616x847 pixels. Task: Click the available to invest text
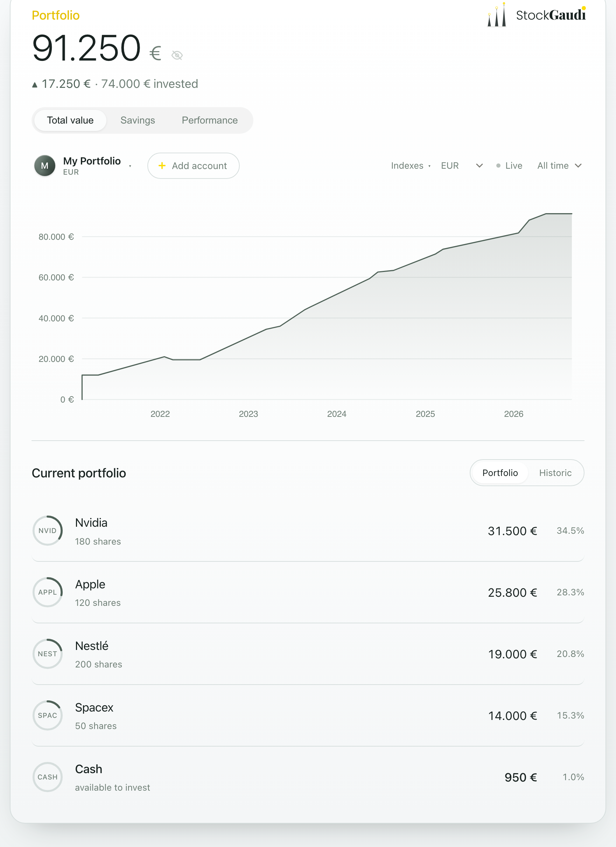[112, 787]
